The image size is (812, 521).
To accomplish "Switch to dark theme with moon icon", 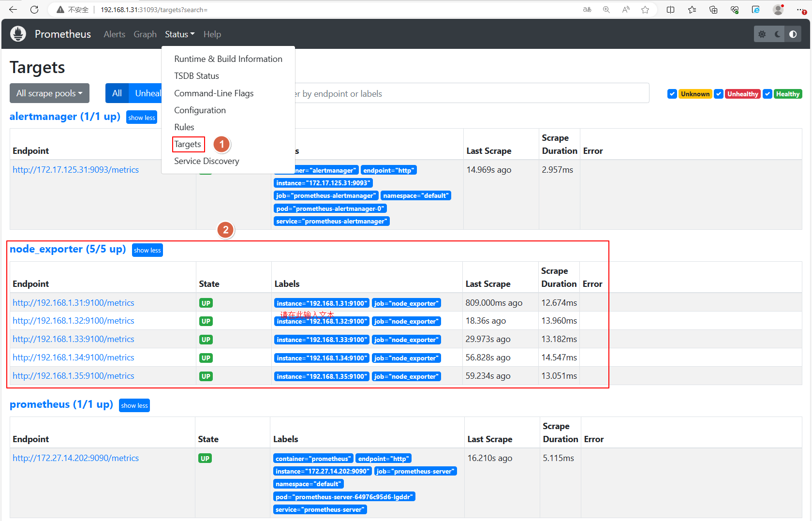I will (778, 34).
